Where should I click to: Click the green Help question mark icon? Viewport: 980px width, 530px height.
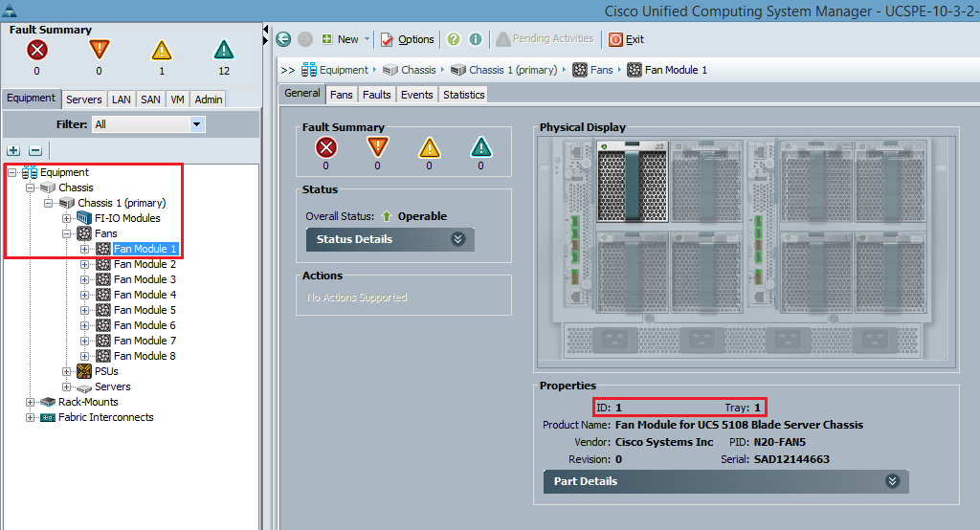[454, 39]
